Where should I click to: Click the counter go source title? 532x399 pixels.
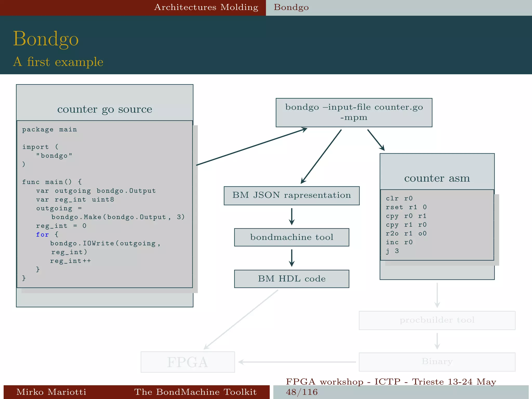coord(105,109)
